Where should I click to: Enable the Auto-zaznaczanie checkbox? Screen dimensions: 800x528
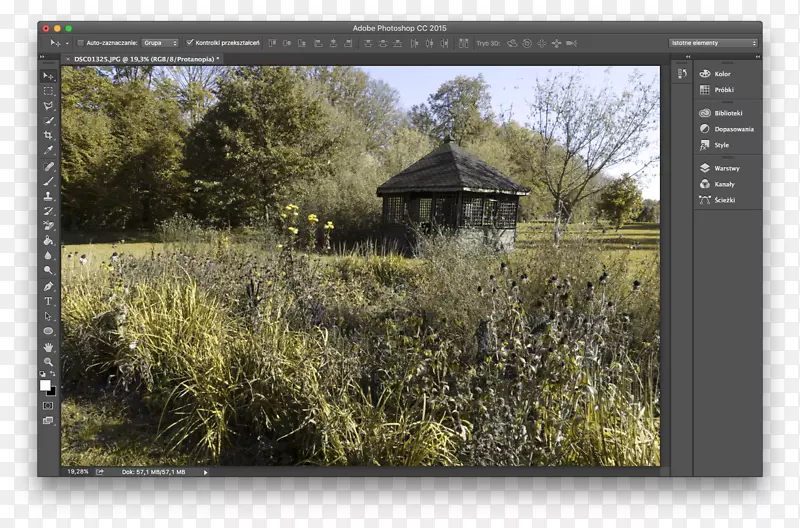click(81, 43)
